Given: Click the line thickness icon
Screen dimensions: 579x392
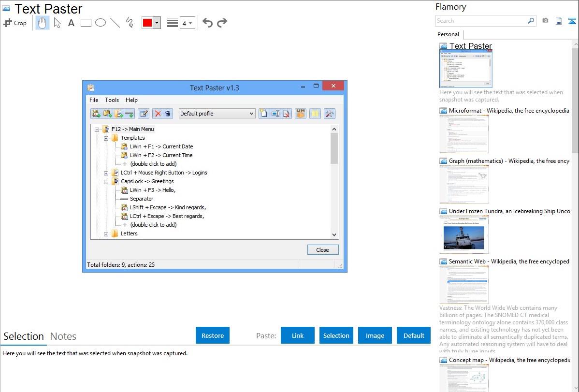Looking at the screenshot, I should tap(173, 23).
